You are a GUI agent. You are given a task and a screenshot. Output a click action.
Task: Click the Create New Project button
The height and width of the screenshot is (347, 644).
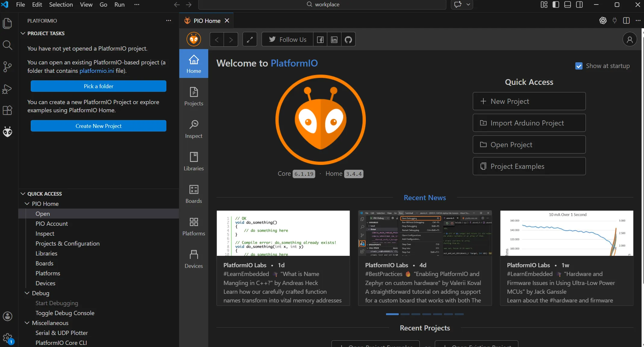(98, 126)
